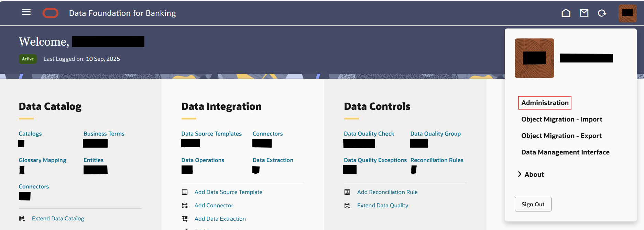Click the Active status badge
644x230 pixels.
click(28, 59)
